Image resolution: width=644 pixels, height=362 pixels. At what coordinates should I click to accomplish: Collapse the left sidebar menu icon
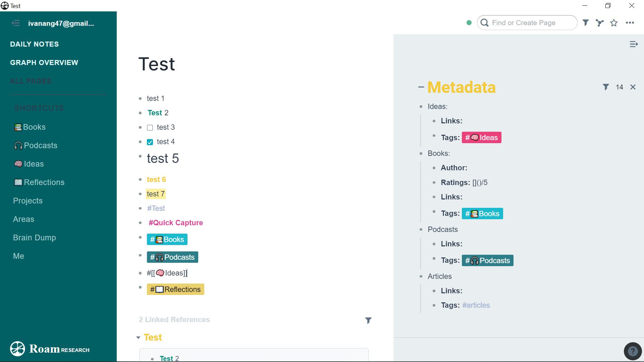15,23
